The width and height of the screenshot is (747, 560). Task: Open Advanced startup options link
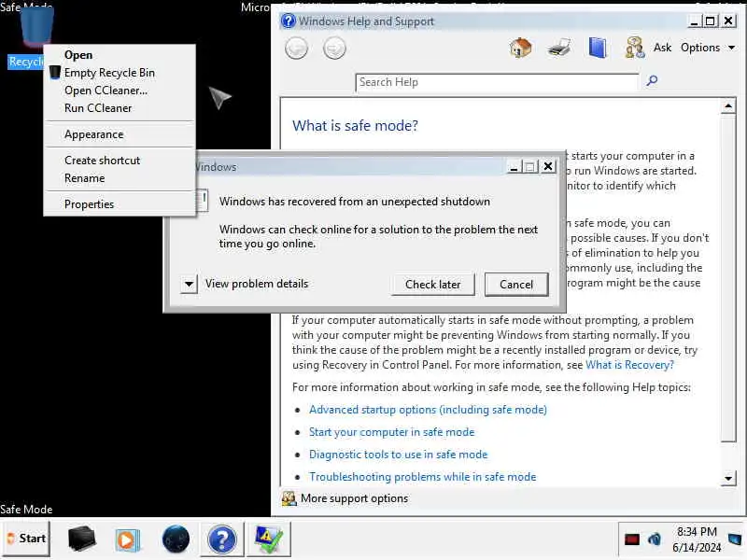tap(428, 410)
